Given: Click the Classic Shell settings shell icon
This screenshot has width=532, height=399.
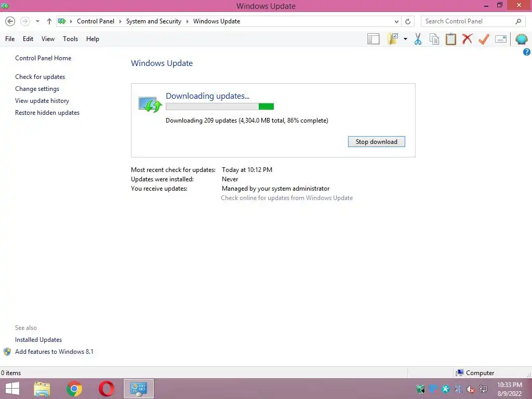Looking at the screenshot, I should [521, 39].
